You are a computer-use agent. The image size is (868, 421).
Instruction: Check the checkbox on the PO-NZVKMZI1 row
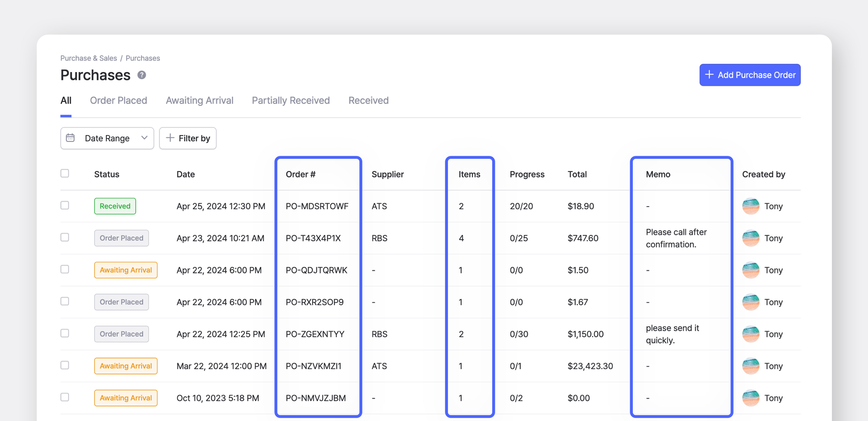pyautogui.click(x=65, y=365)
